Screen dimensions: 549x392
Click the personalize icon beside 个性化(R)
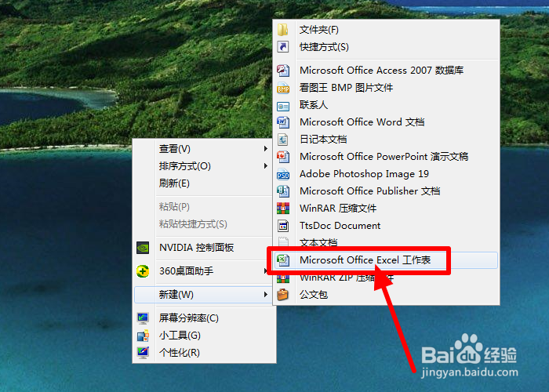(143, 353)
